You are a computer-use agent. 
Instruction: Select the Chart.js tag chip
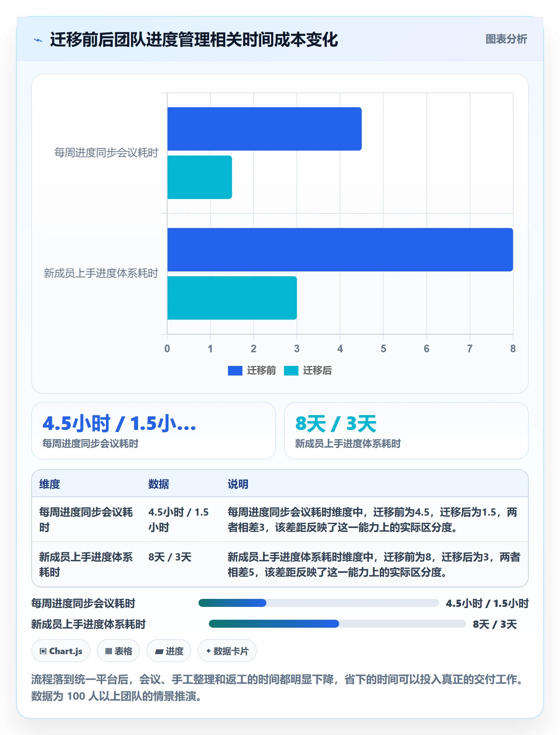[61, 651]
